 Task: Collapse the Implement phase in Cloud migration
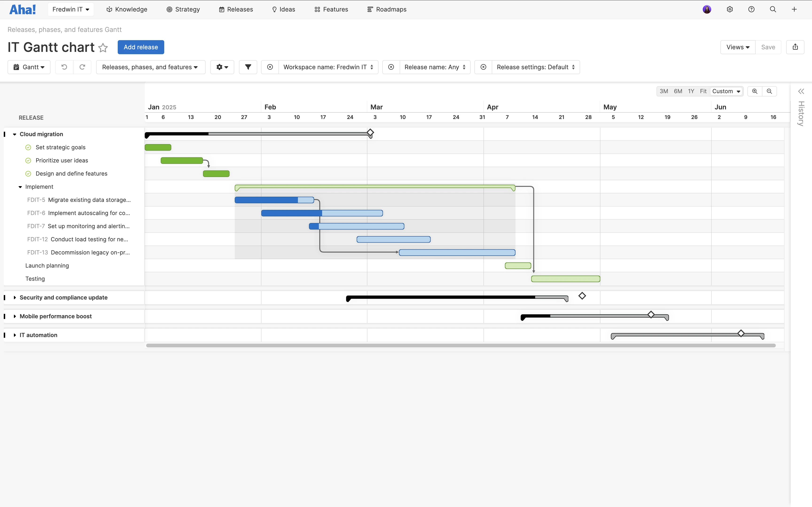pos(20,187)
